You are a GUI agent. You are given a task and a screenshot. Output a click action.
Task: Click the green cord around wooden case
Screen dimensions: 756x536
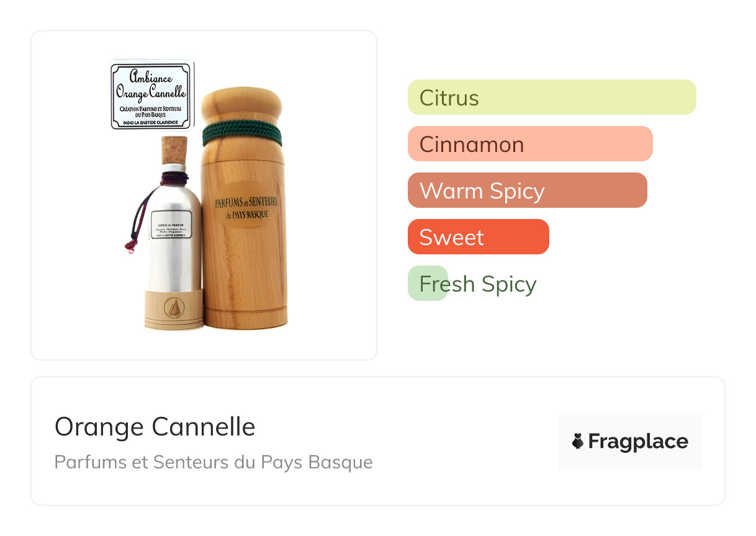[x=243, y=133]
